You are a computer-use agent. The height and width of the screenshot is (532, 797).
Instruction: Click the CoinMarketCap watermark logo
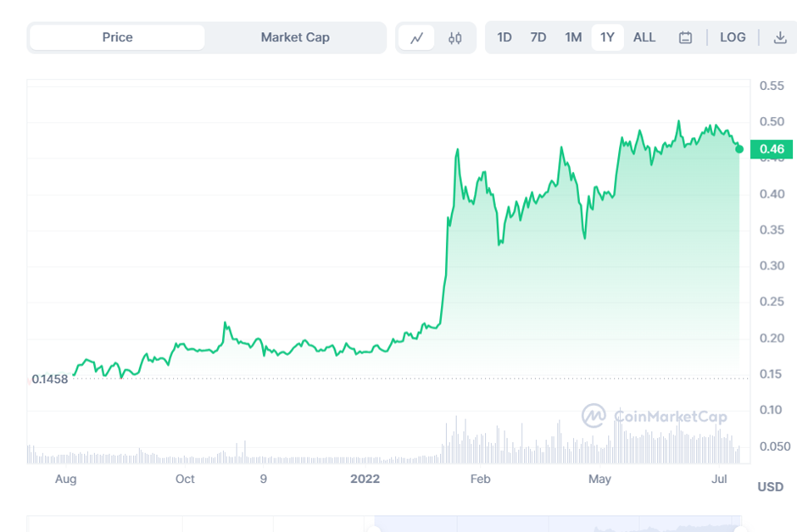654,415
